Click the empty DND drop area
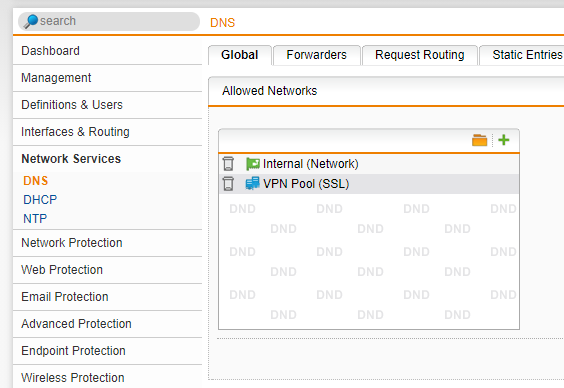 pyautogui.click(x=369, y=261)
